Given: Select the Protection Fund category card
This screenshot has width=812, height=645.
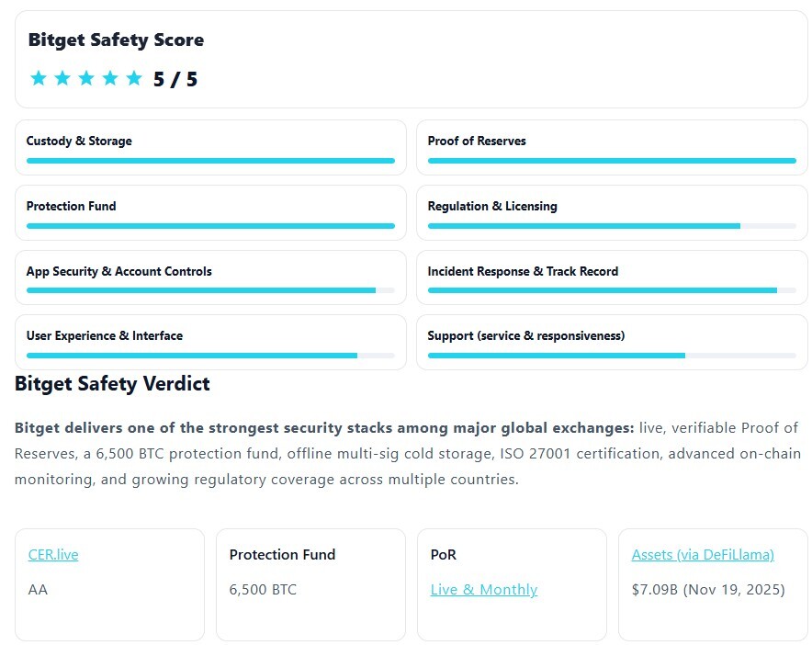Looking at the screenshot, I should (x=209, y=212).
